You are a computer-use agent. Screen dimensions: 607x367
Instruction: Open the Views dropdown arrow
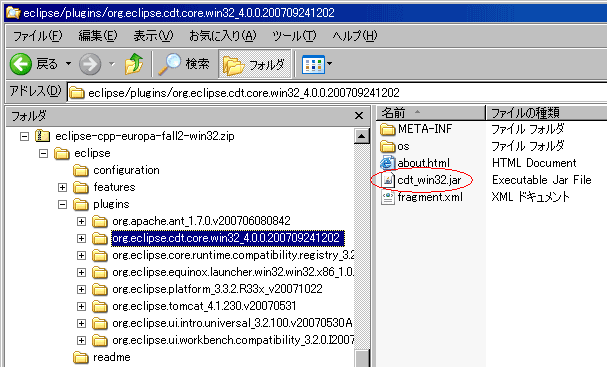coord(329,63)
